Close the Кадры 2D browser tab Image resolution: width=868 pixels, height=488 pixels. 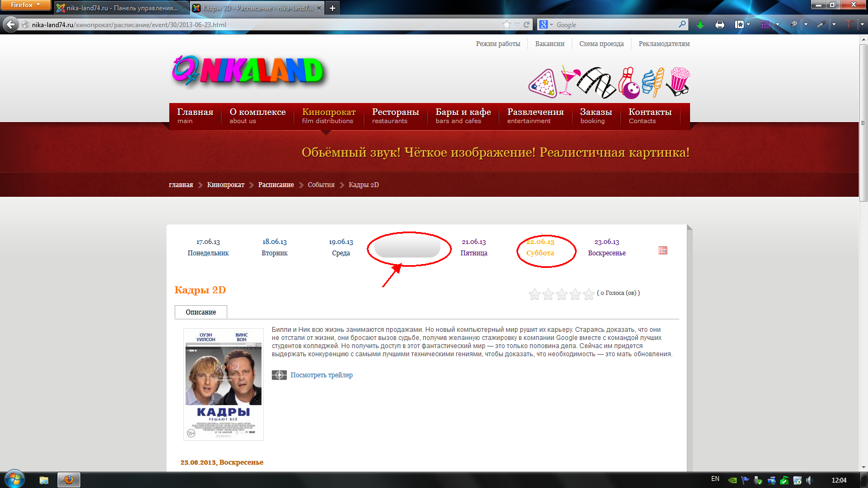[x=318, y=8]
